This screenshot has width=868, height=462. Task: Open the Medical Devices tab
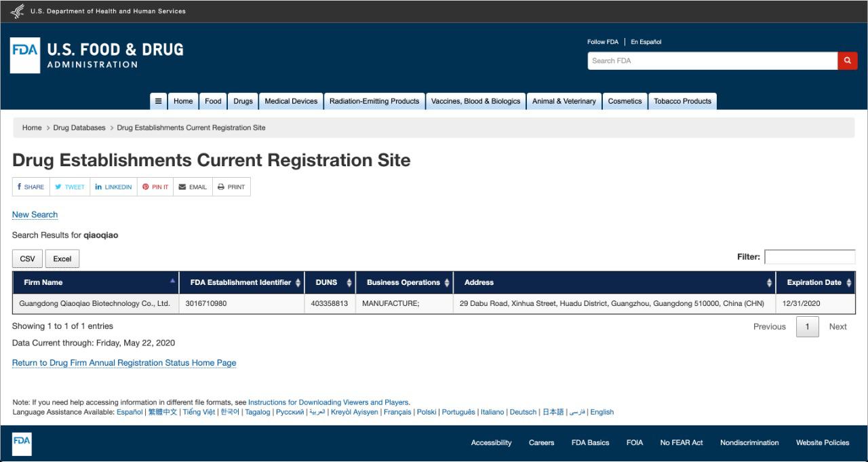click(291, 101)
